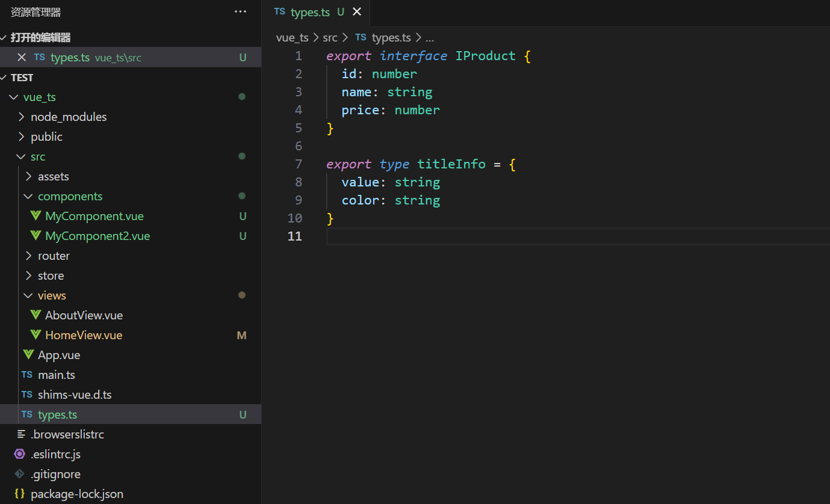The width and height of the screenshot is (830, 504).
Task: Click line number 7 in the gutter
Action: [299, 164]
